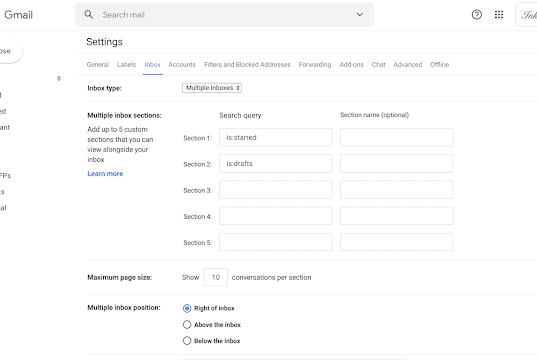Screen dimensions: 537x360
Task: Click Section 3 search query field
Action: coord(276,190)
